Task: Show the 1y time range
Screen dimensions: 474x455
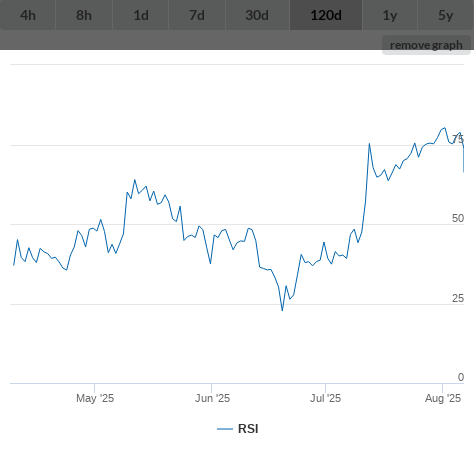Action: click(390, 15)
